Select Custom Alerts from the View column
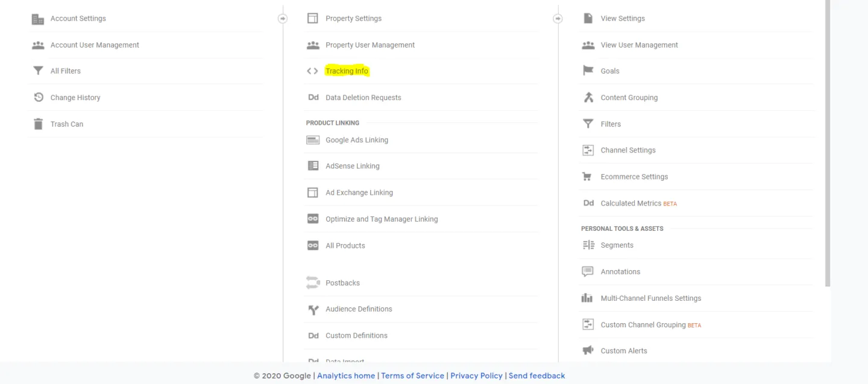868x384 pixels. [624, 350]
